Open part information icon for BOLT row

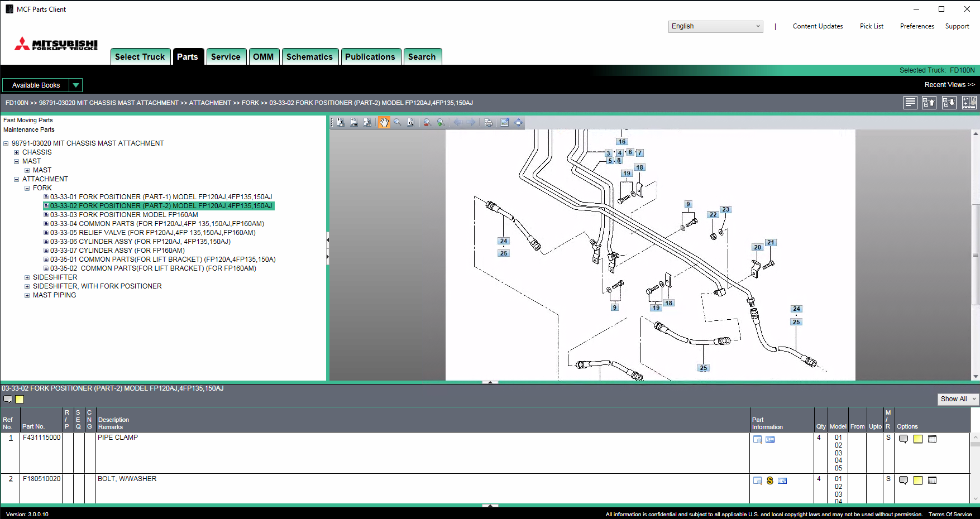758,480
